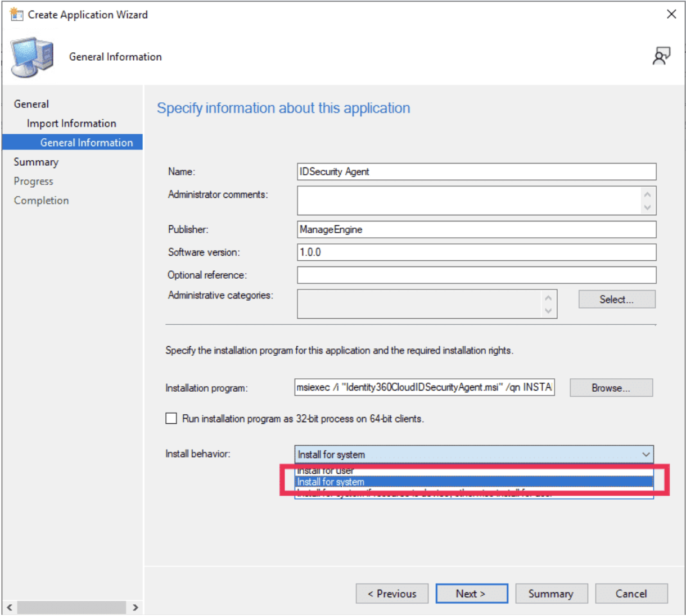Click the right arrow of the bottom scrollbar
This screenshot has width=686, height=616.
[135, 608]
